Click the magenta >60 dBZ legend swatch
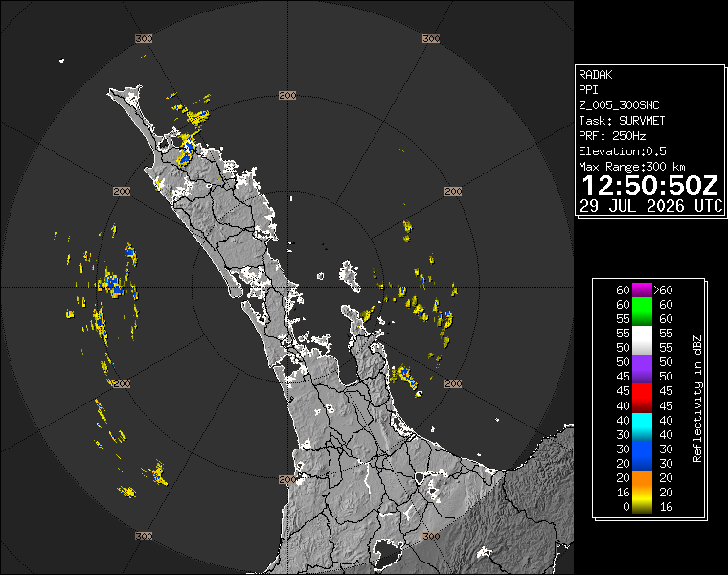This screenshot has width=728, height=575. pyautogui.click(x=642, y=289)
